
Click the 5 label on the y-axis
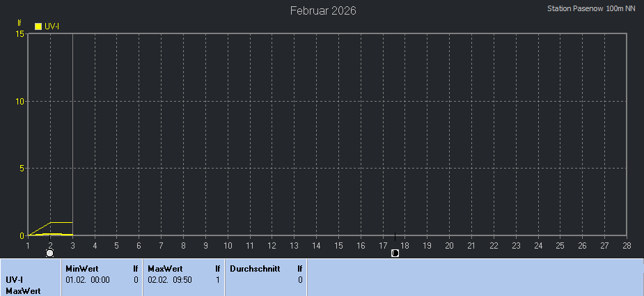[22, 169]
